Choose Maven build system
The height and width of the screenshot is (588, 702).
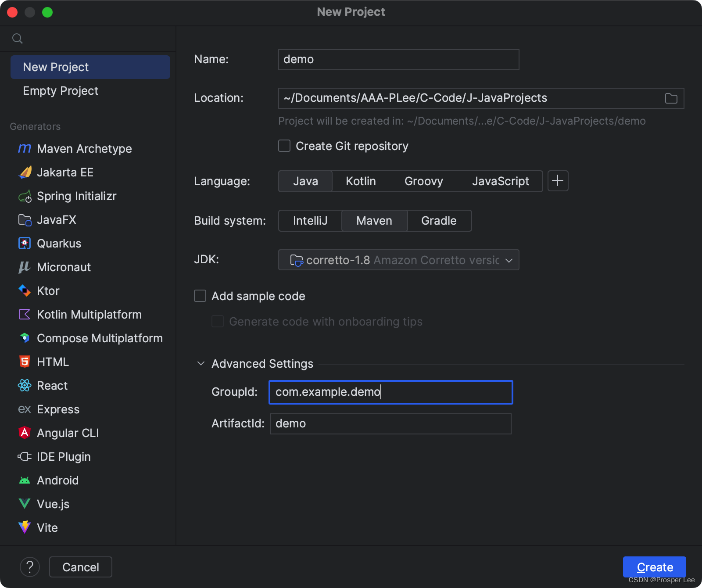click(x=374, y=221)
